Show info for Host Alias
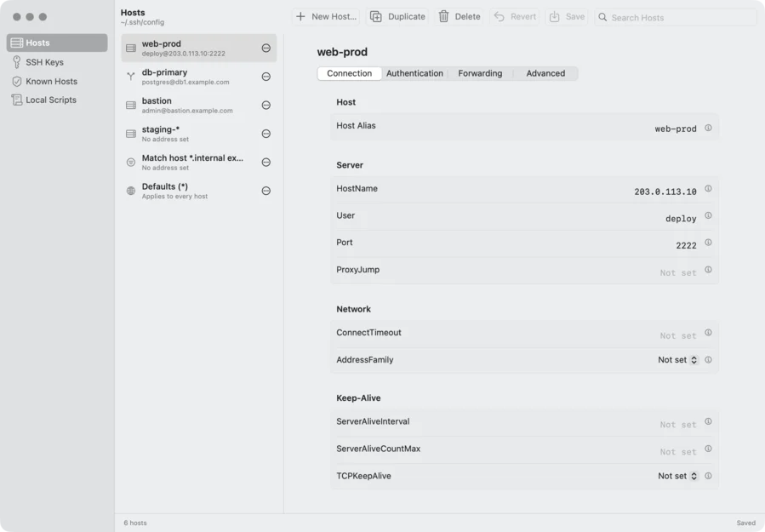This screenshot has height=532, width=765. 708,128
